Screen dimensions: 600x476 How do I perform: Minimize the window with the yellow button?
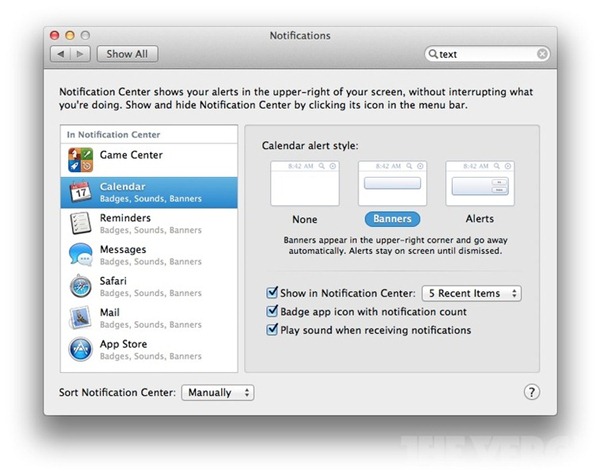(x=70, y=36)
